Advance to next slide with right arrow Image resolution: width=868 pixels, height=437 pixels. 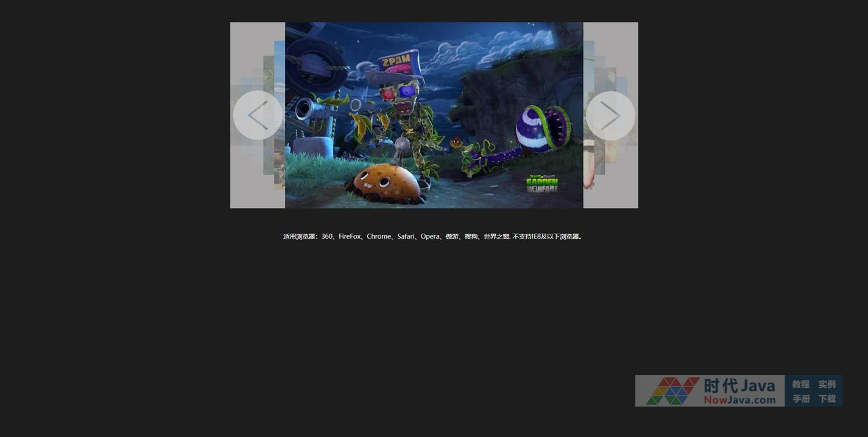[610, 115]
